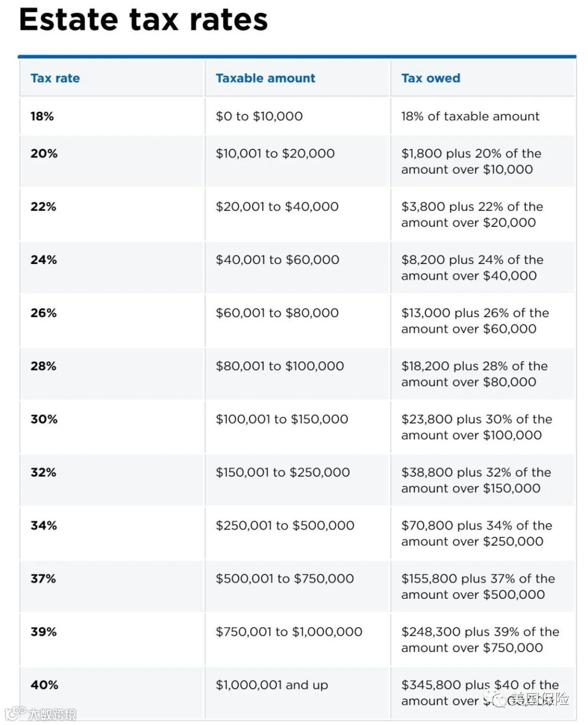588x725 pixels.
Task: Click the 28% tax rate cell
Action: point(43,366)
